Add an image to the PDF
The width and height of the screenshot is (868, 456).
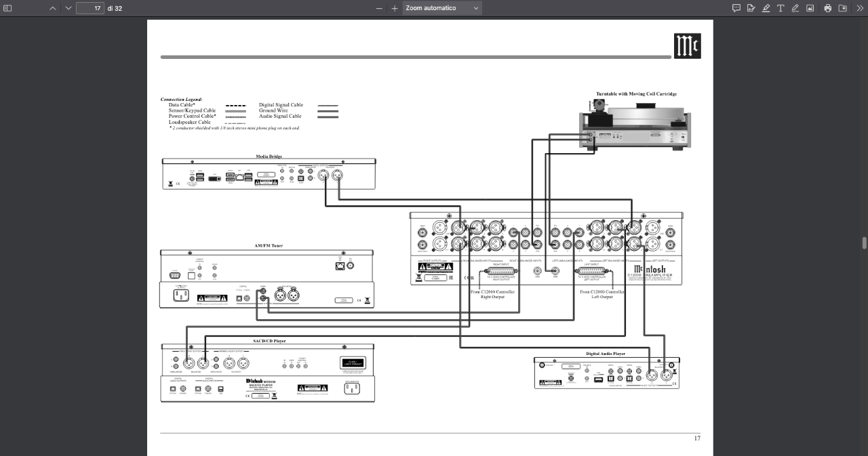click(810, 8)
